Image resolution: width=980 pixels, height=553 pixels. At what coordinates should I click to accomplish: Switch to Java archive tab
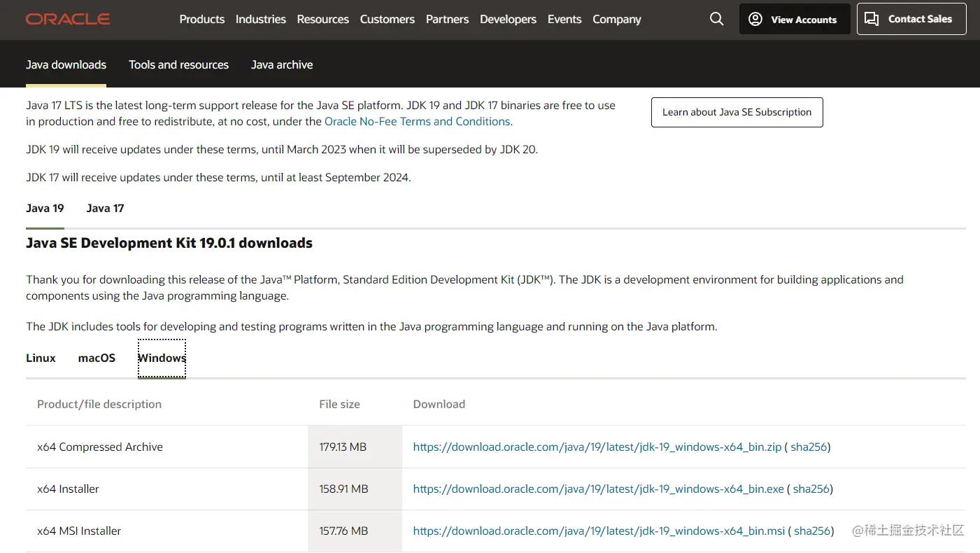(282, 64)
